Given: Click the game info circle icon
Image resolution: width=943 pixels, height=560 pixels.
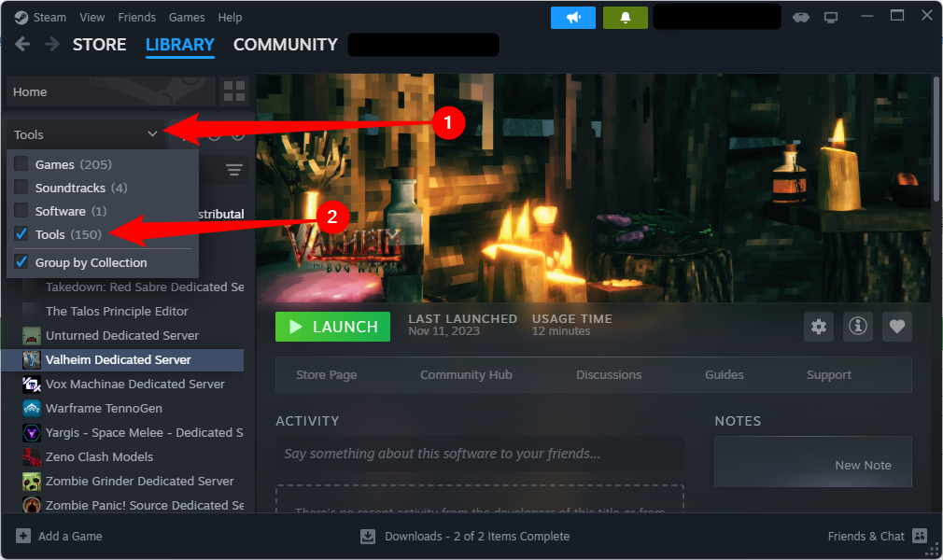Looking at the screenshot, I should 858,327.
